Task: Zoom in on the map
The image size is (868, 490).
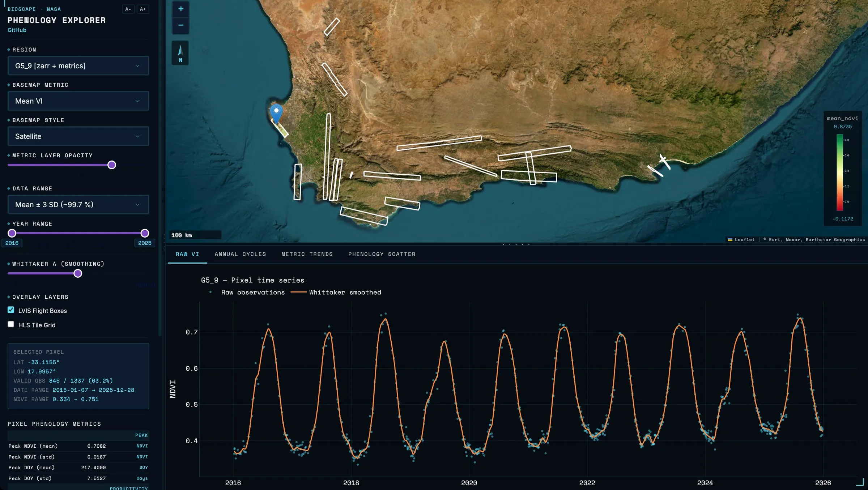Action: [180, 9]
